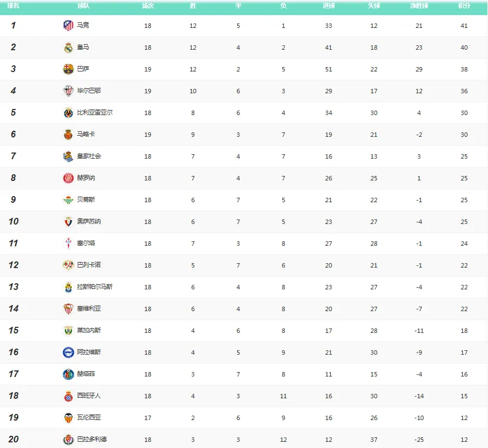Click the Athletic Bilbao crest icon
This screenshot has height=448, width=488.
point(68,91)
